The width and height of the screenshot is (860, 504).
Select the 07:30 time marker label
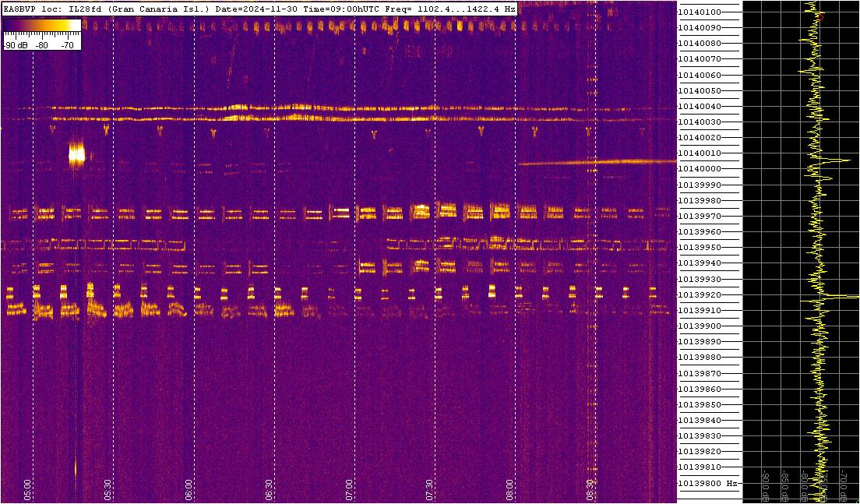tap(429, 490)
